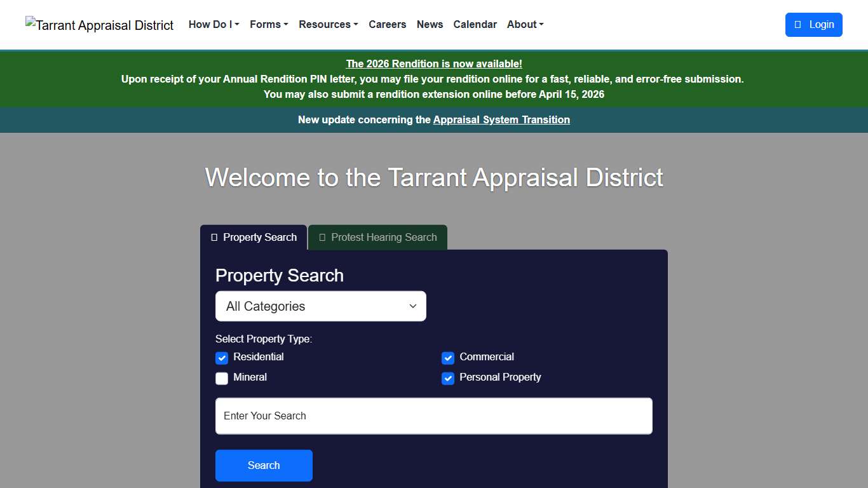Open the 2026 Rendition announcement link
This screenshot has width=868, height=488.
pyautogui.click(x=434, y=64)
